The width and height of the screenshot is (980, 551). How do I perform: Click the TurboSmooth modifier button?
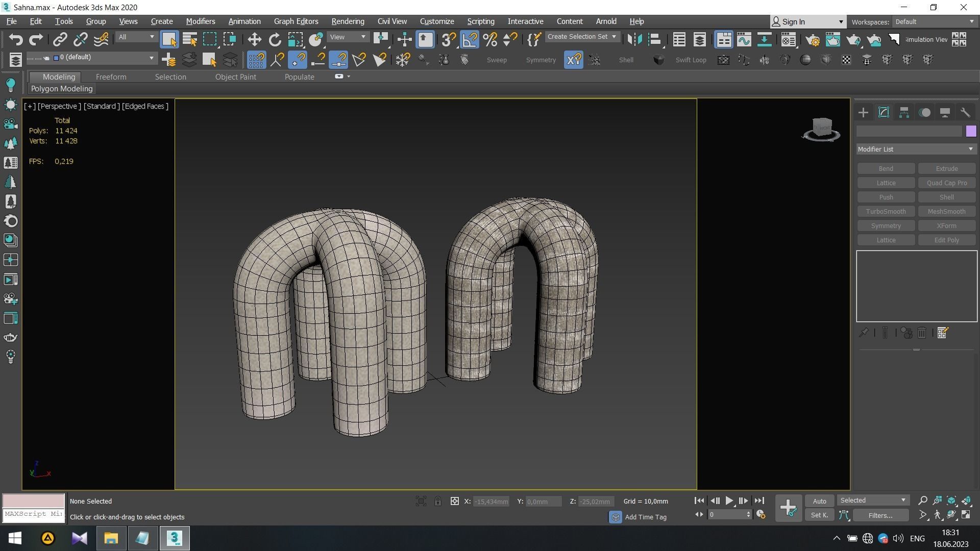coord(886,211)
